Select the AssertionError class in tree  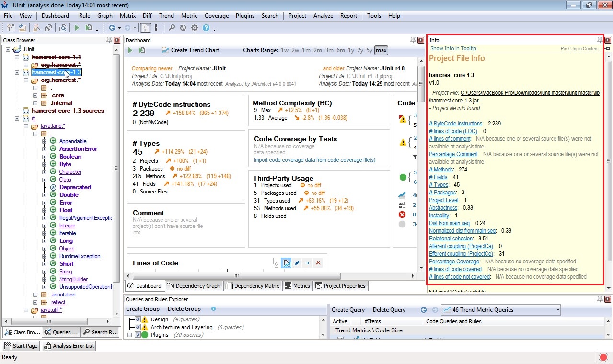(78, 149)
